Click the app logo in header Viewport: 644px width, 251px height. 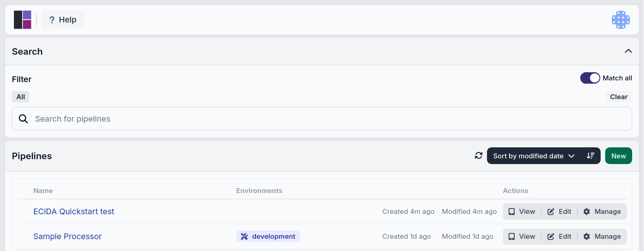[x=22, y=20]
